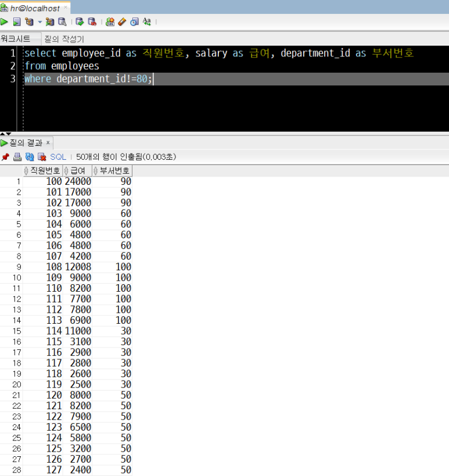Click the blue SQL link in the results toolbar
This screenshot has height=476, width=449.
(58, 157)
